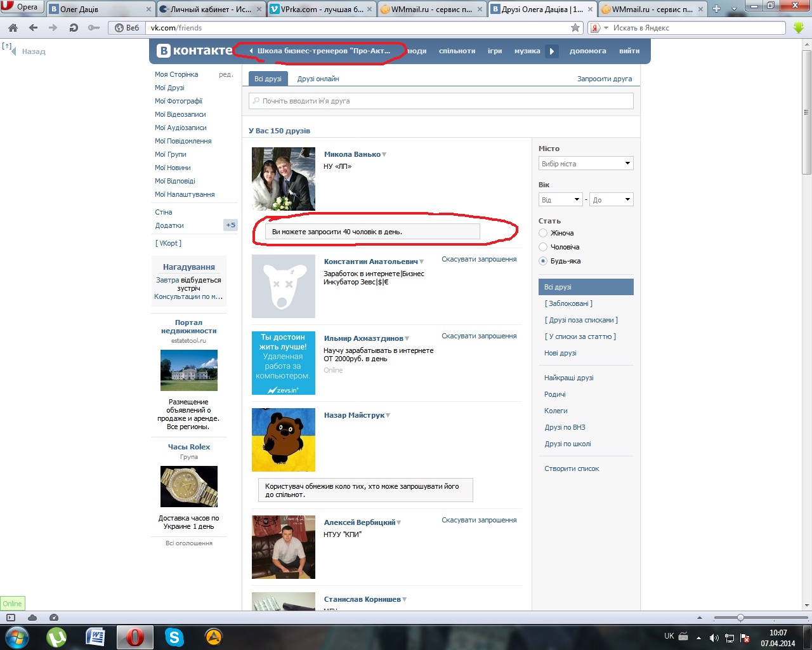Screen dimensions: 812x650
Task: Bookmark the page with the star icon
Action: (x=575, y=28)
